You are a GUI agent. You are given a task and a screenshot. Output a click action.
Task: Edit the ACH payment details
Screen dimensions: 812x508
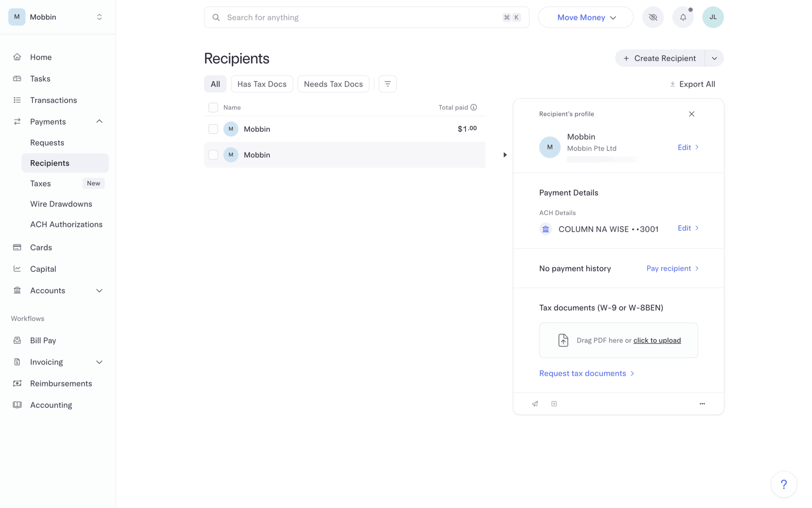click(688, 228)
